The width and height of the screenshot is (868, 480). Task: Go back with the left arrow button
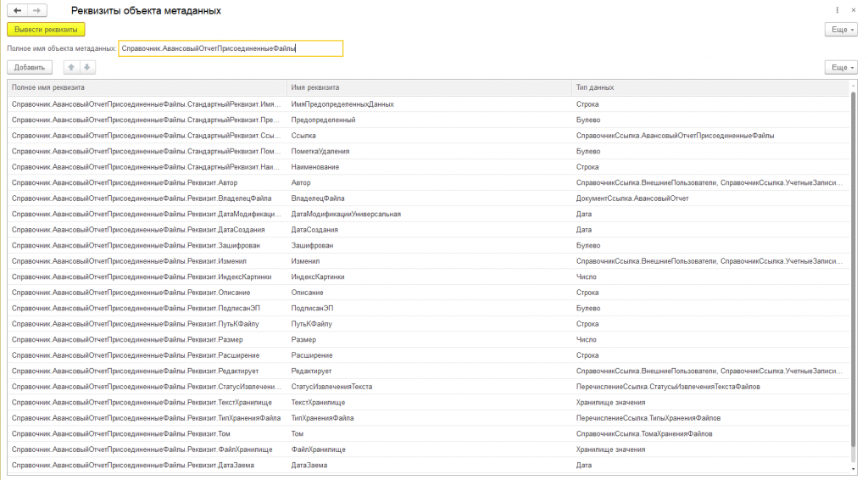(17, 10)
